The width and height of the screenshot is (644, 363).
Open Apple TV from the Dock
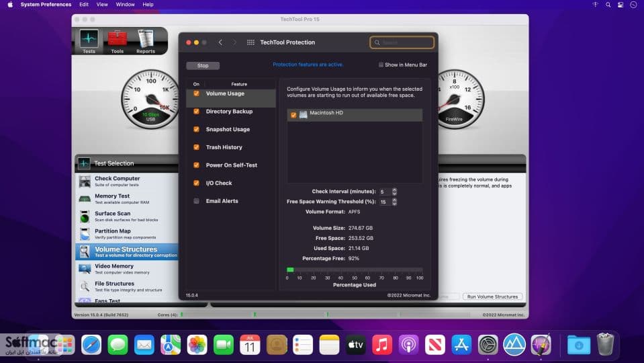coord(356,344)
